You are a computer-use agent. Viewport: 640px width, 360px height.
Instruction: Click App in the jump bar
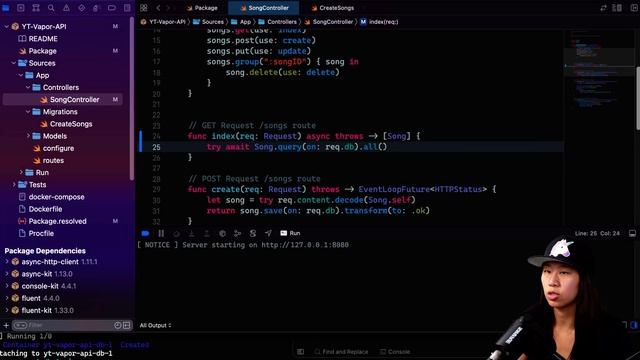point(241,22)
